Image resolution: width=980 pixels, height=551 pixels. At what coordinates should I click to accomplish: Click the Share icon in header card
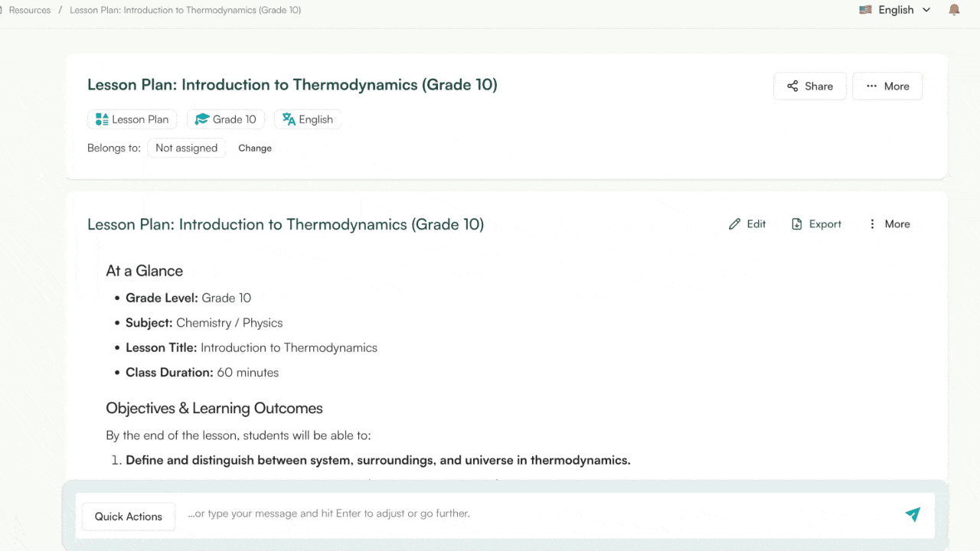click(x=792, y=86)
